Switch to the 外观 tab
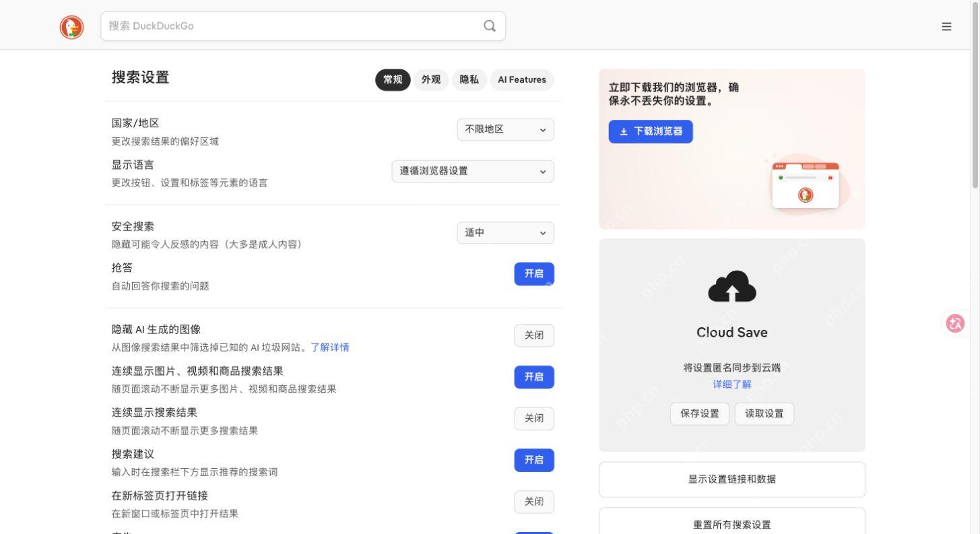Screen dimensions: 980x534 point(431,79)
